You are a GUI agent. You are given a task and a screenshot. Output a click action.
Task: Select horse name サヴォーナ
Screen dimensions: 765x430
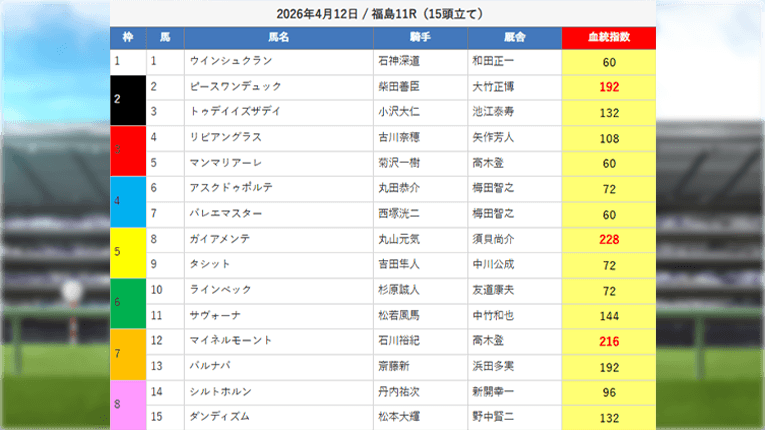coord(215,315)
